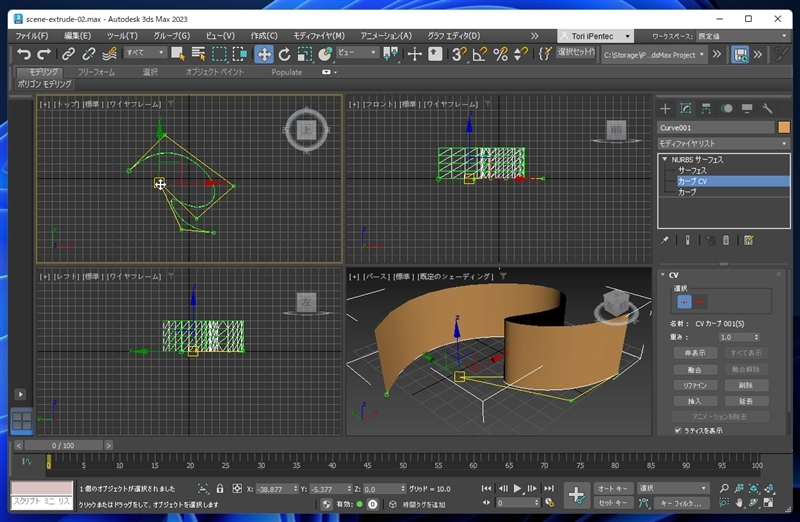Image resolution: width=800 pixels, height=522 pixels.
Task: Click the 重み spinner arrows
Action: pyautogui.click(x=756, y=337)
